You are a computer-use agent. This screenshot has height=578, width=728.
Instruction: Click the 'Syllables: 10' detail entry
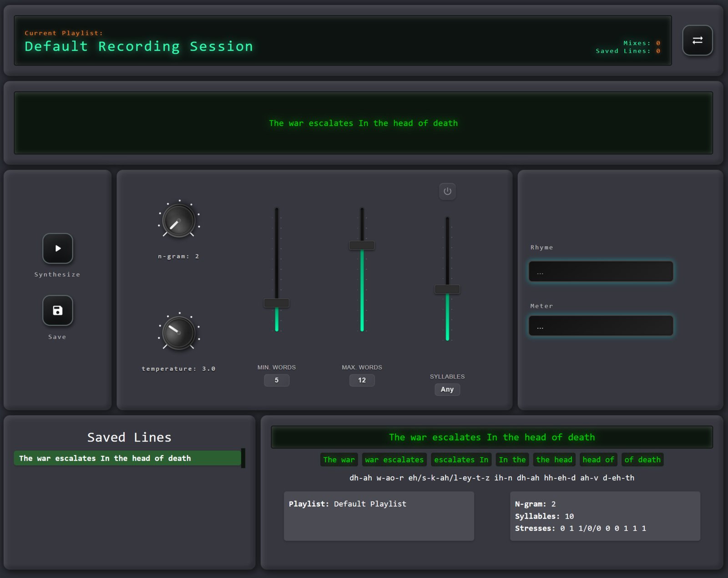click(x=545, y=516)
